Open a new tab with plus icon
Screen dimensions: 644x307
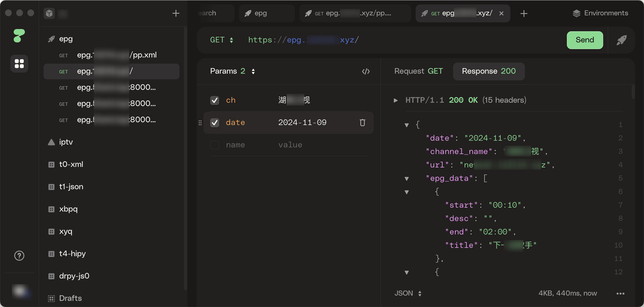tap(524, 13)
